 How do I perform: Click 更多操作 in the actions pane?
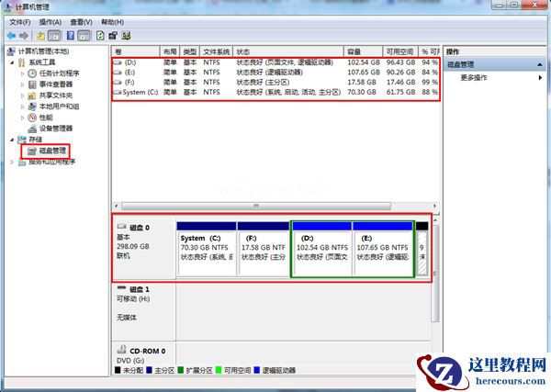[474, 78]
